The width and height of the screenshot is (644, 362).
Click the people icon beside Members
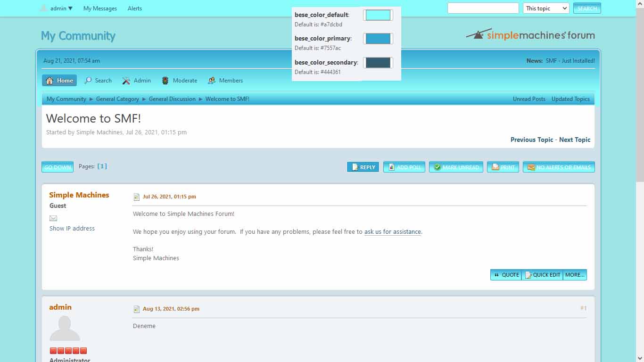pyautogui.click(x=212, y=81)
